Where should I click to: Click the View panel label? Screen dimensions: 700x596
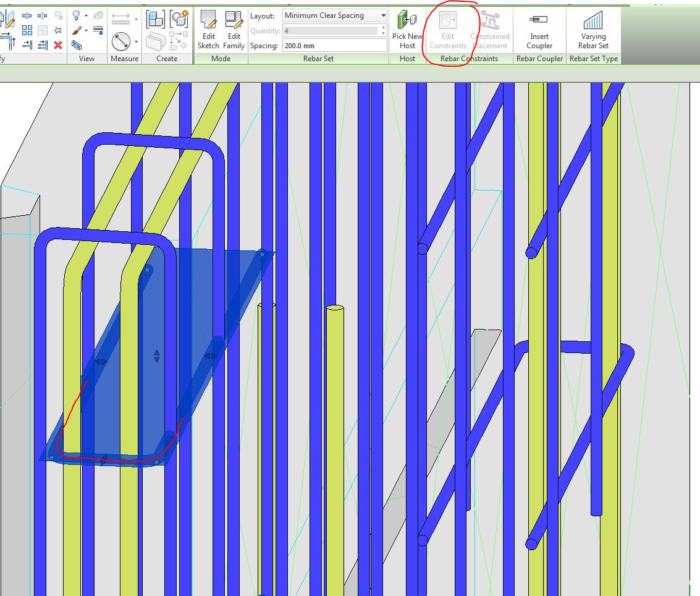[x=86, y=59]
